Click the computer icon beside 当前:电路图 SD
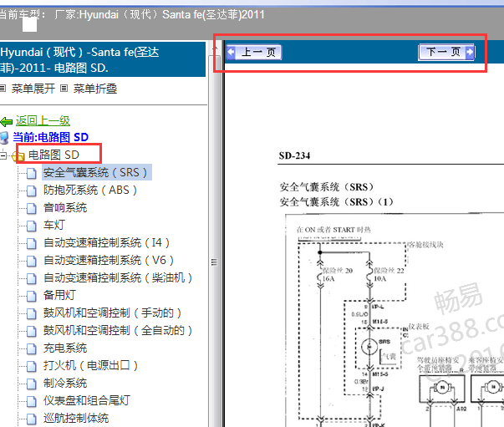The height and width of the screenshot is (427, 504). pos(4,138)
